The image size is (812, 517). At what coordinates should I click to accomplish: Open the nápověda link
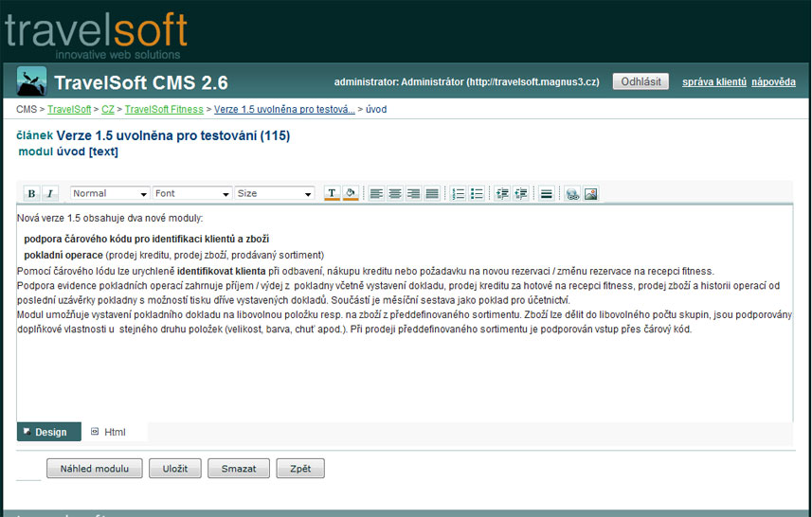773,81
